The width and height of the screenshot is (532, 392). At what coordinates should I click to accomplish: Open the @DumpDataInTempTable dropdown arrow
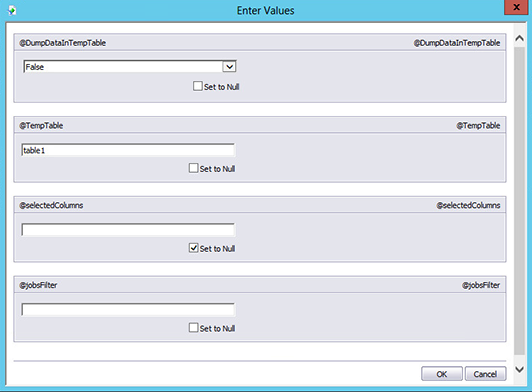click(x=229, y=67)
